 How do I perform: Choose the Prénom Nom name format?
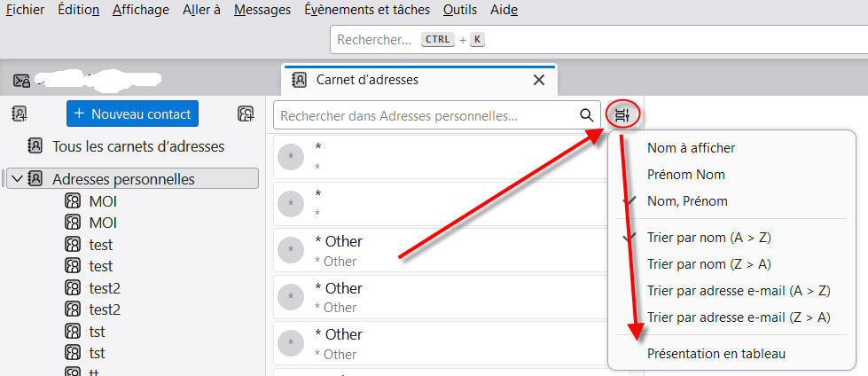pyautogui.click(x=686, y=175)
